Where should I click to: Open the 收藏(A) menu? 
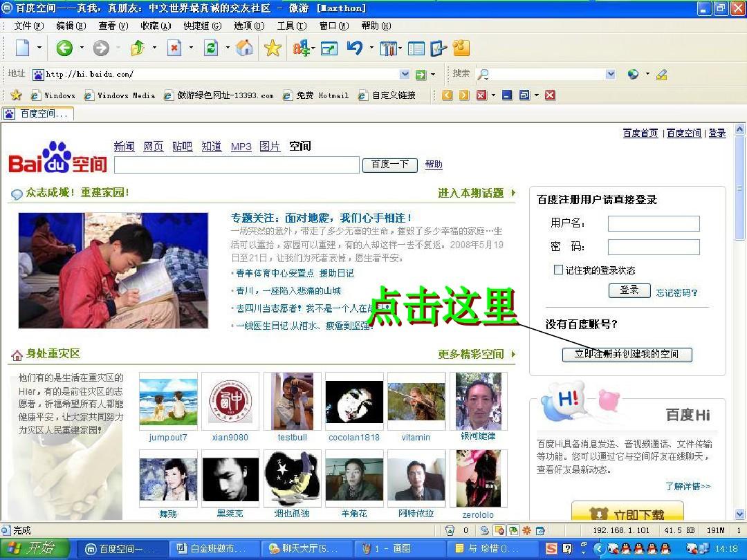coord(156,26)
